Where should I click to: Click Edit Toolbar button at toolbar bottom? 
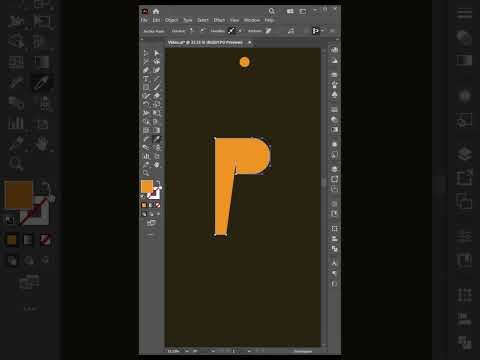[x=151, y=235]
